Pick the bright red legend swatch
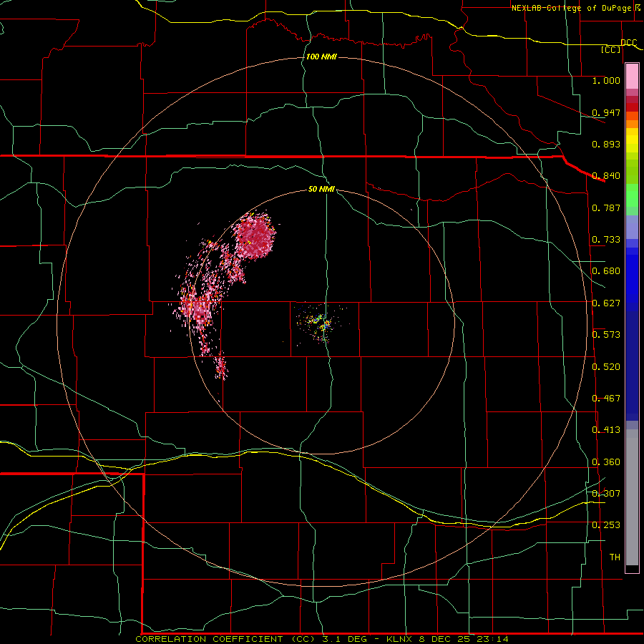Viewport: 644px width, 644px height. coord(632,107)
